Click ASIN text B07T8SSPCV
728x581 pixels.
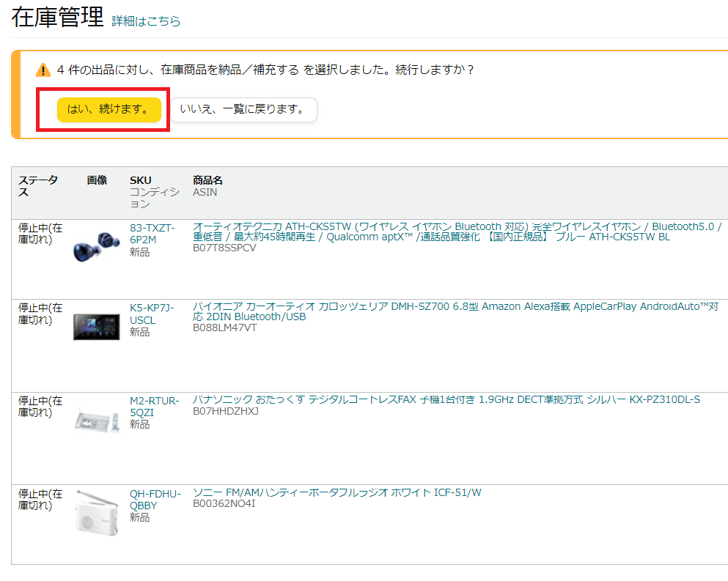coord(224,248)
